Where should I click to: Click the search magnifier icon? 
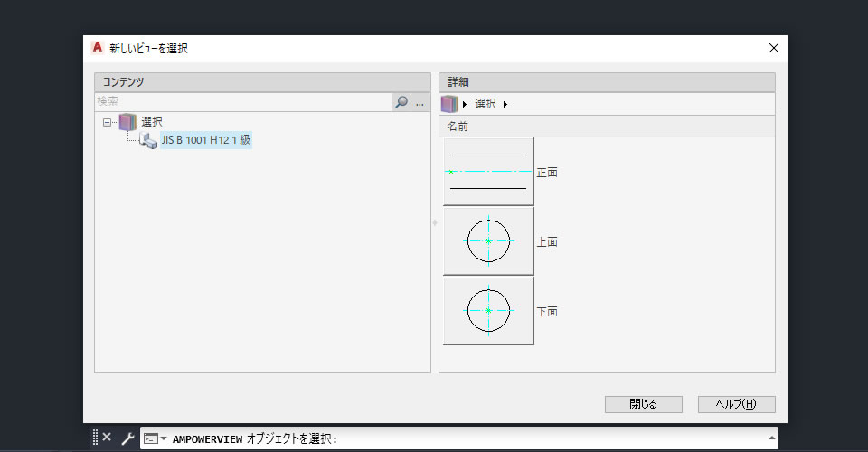pyautogui.click(x=401, y=102)
